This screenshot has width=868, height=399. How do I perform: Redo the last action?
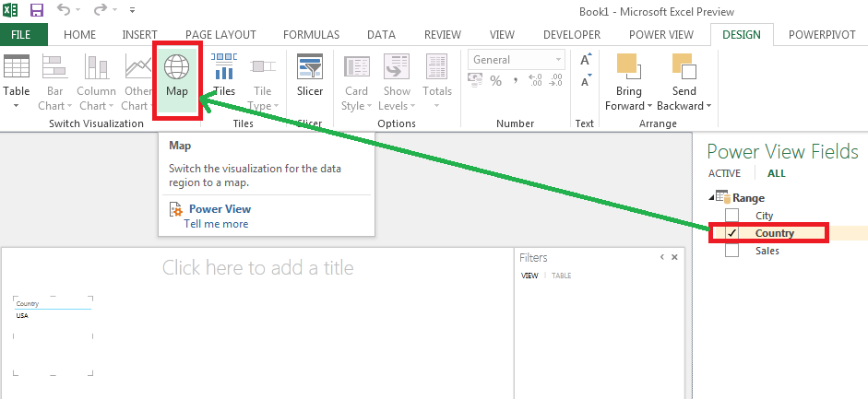(x=101, y=10)
